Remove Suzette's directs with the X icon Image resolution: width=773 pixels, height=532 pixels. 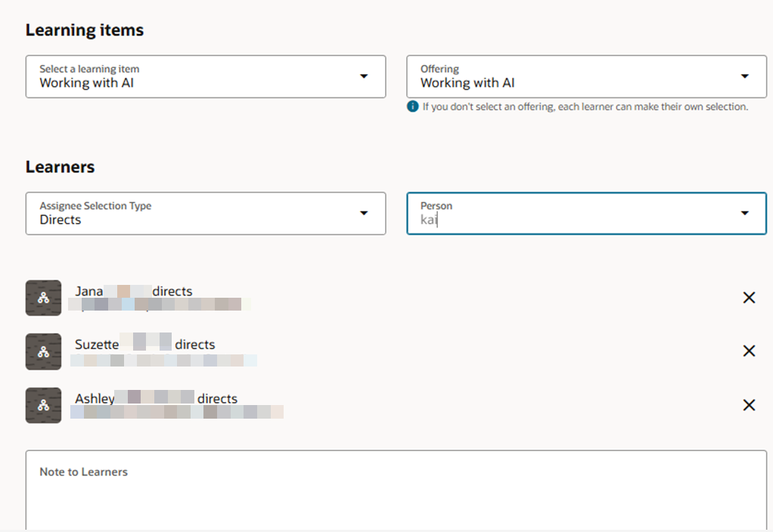[x=749, y=351]
